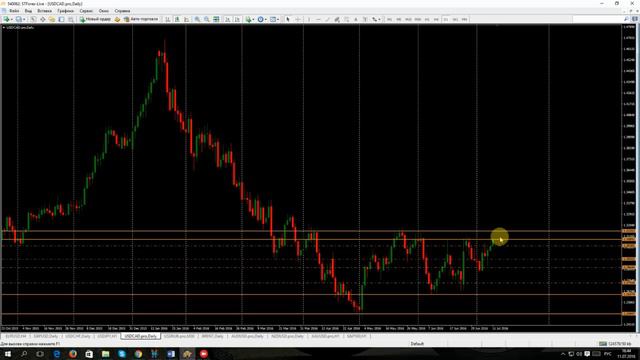Click the Новый ордер button
This screenshot has height=360, width=640.
click(x=95, y=19)
